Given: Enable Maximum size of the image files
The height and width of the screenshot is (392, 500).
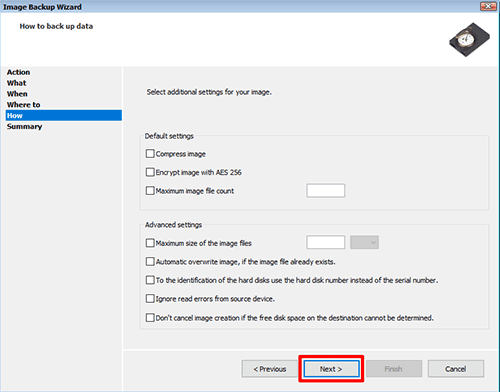Looking at the screenshot, I should click(150, 243).
